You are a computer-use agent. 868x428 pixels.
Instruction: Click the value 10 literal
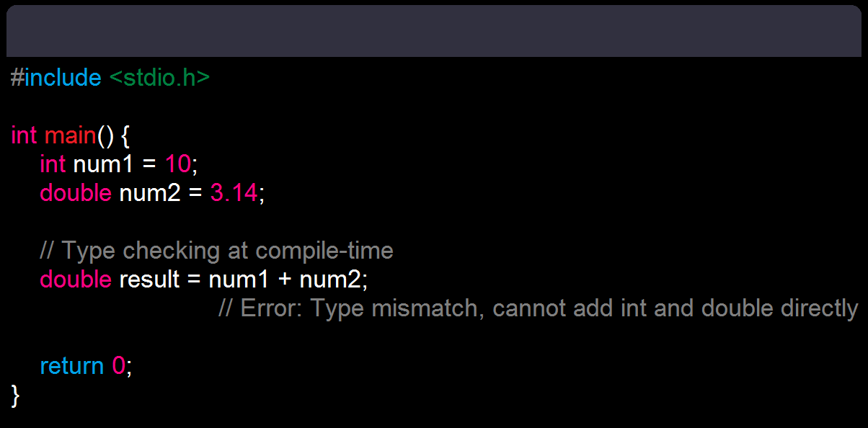coord(178,164)
